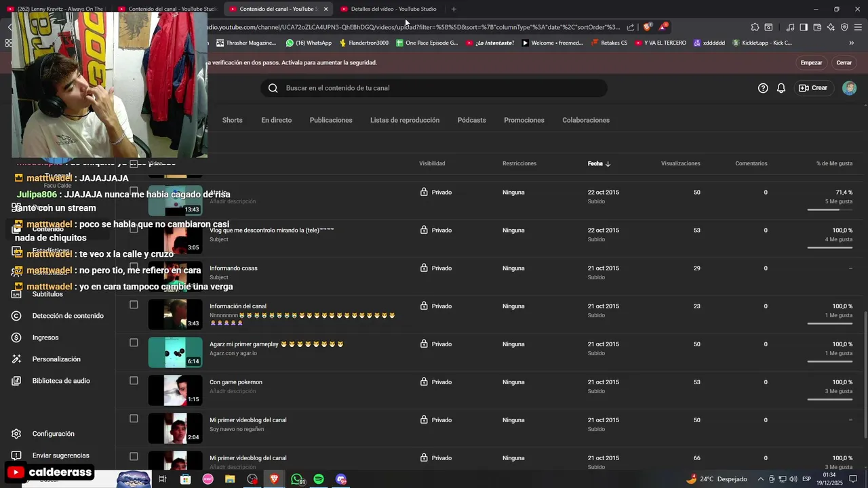Open visibility setting for Información del canal video
Screen dimensions: 868x488
[435, 306]
